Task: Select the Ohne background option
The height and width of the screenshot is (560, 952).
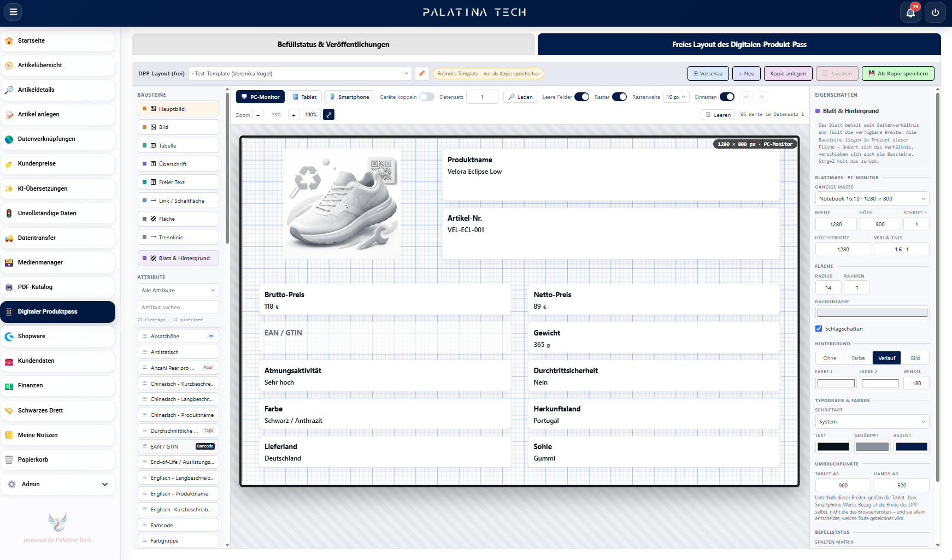Action: (830, 358)
